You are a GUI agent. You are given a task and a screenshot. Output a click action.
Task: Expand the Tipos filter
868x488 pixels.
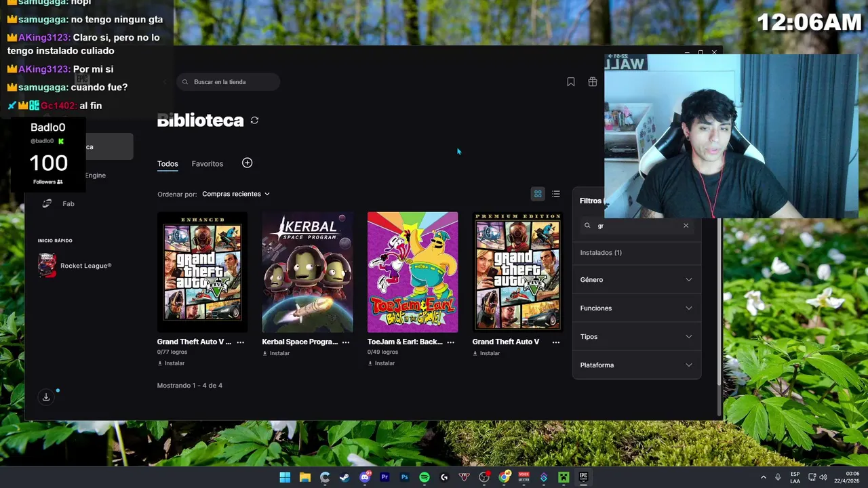(636, 336)
